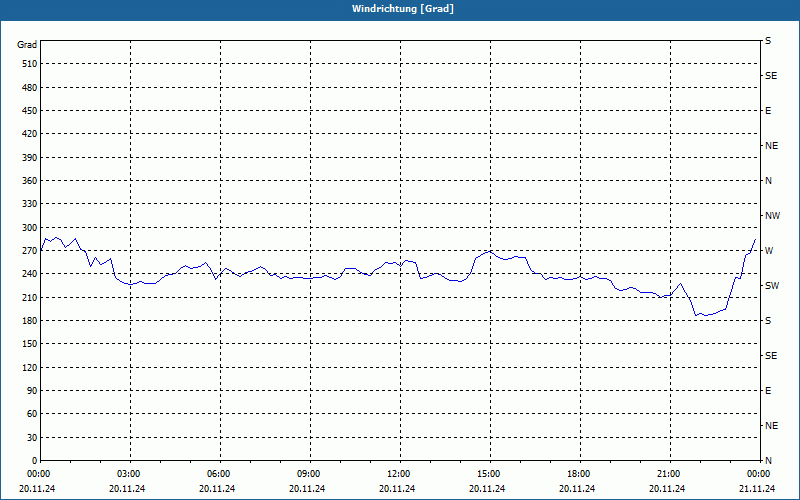
Task: Select the W compass label on the right axis
Action: pos(769,251)
